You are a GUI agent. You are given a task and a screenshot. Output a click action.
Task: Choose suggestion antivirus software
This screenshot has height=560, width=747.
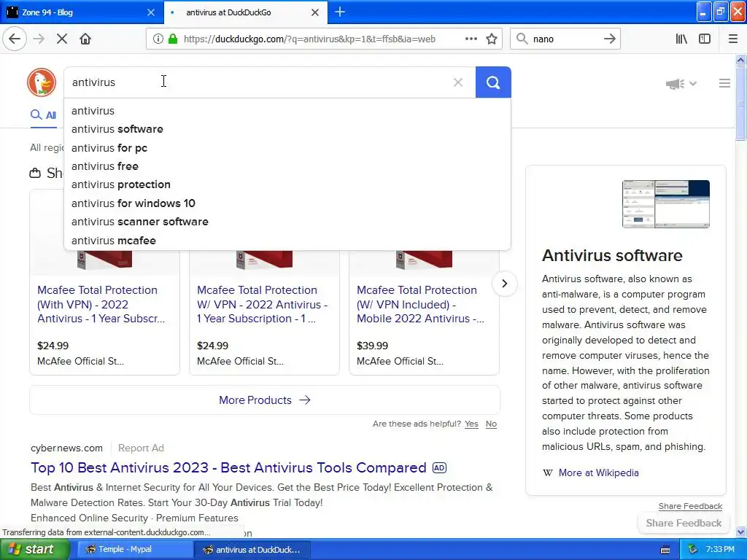(x=287, y=129)
